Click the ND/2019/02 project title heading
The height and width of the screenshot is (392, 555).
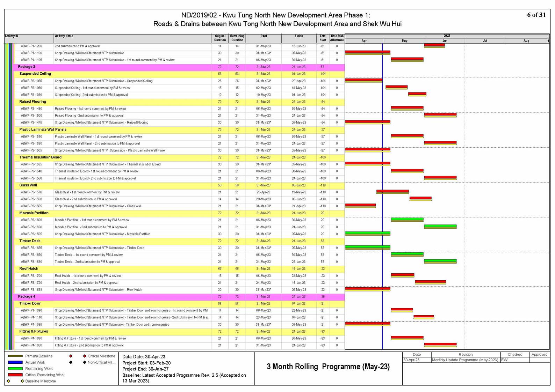pos(277,20)
